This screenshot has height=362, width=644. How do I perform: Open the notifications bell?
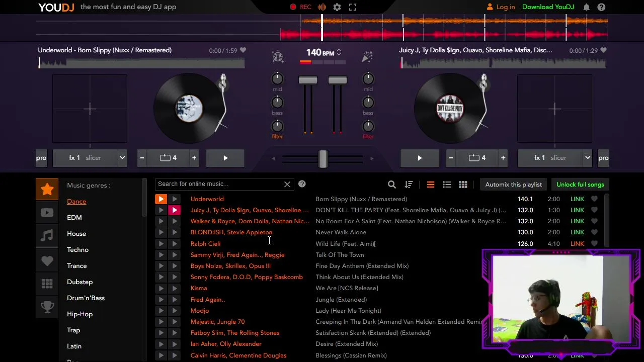[x=586, y=7]
